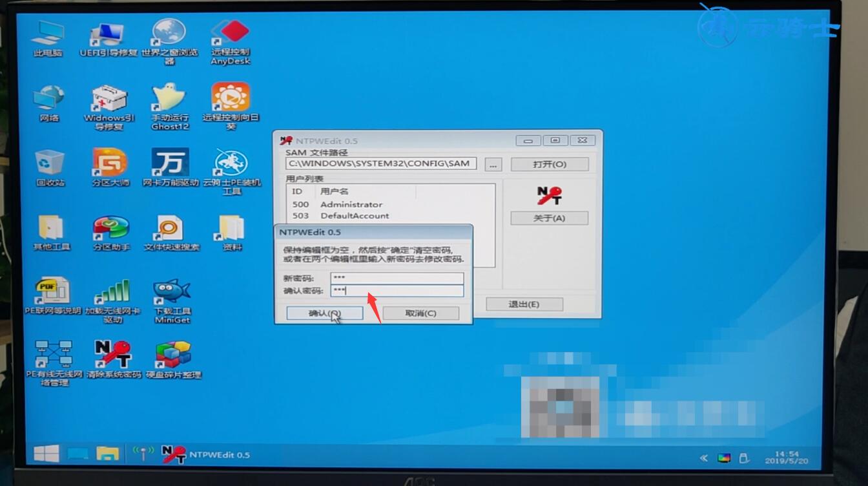The width and height of the screenshot is (868, 486).
Task: Close the NTPWEdit main window
Action: point(582,140)
